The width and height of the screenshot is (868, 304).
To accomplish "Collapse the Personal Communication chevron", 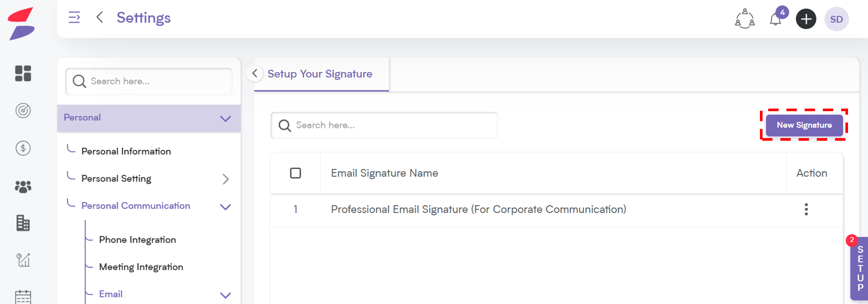I will coord(225,207).
